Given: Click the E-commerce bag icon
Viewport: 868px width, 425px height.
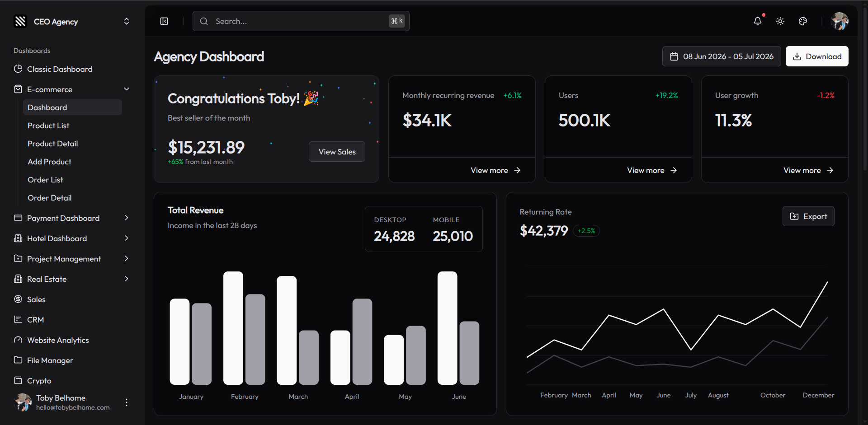Looking at the screenshot, I should point(18,89).
